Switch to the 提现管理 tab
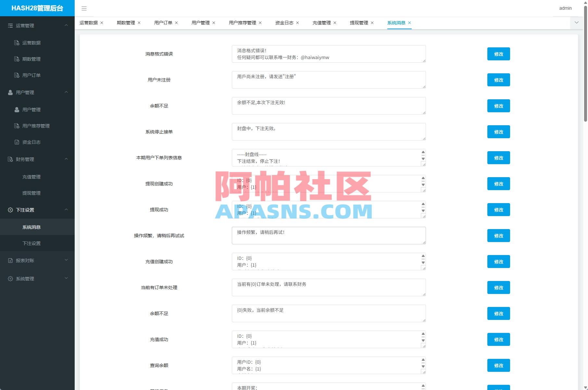The width and height of the screenshot is (588, 390). pos(359,23)
